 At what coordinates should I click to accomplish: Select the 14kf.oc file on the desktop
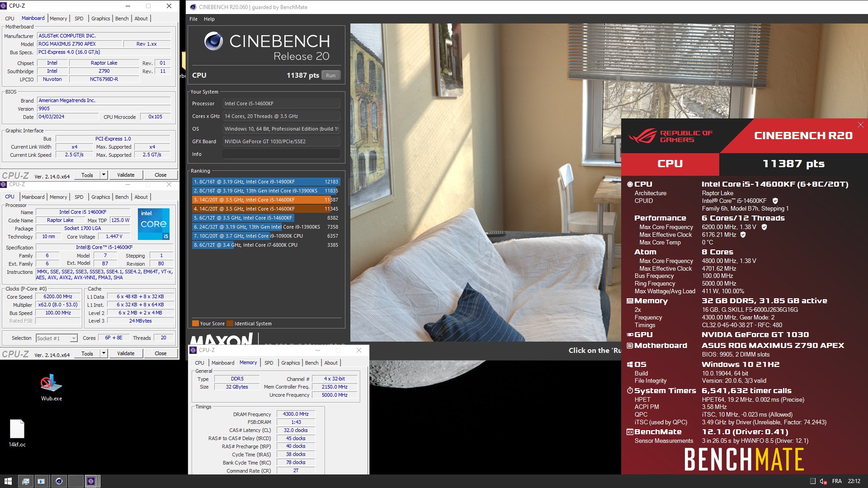(x=17, y=433)
